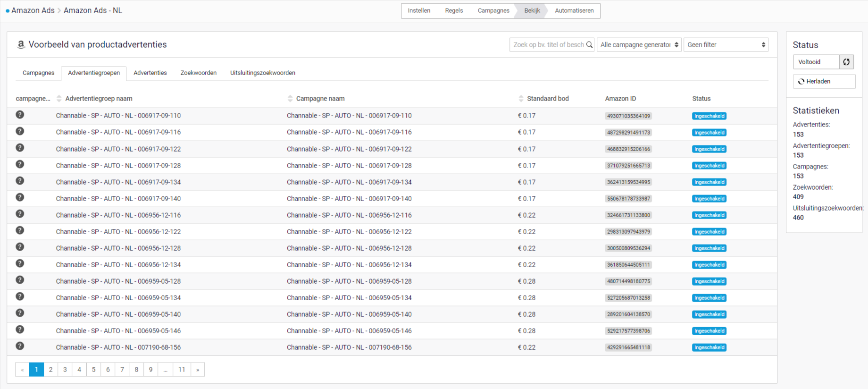
Task: Click the € 0.28 bid for row 006959-05-146
Action: pyautogui.click(x=526, y=330)
